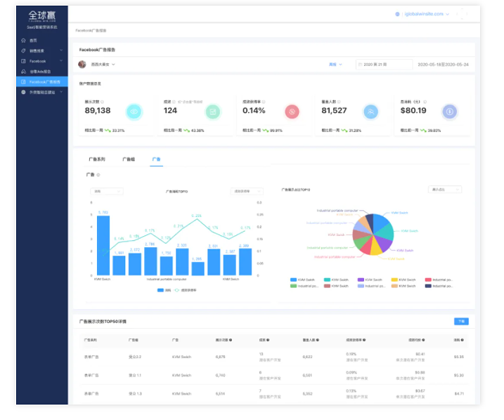Click the info icon under the ad tabs
This screenshot has width=504, height=420.
98,175
